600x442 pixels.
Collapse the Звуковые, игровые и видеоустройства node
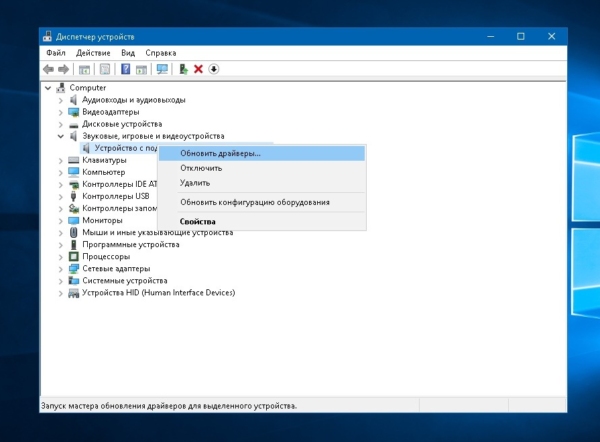tap(60, 136)
